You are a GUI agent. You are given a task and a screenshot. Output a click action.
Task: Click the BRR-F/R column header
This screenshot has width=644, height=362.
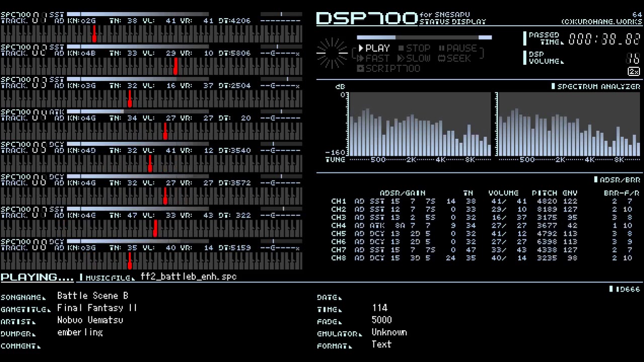pyautogui.click(x=622, y=193)
